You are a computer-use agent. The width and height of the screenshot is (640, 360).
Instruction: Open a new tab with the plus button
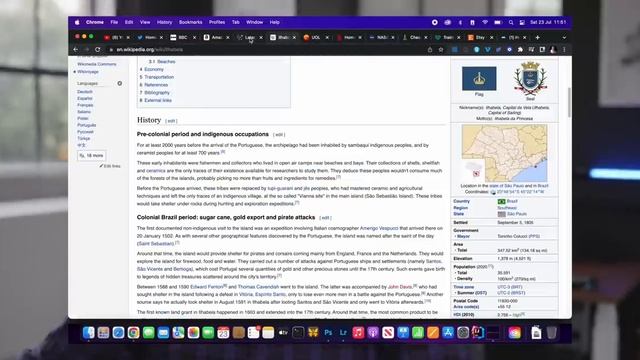[538, 37]
